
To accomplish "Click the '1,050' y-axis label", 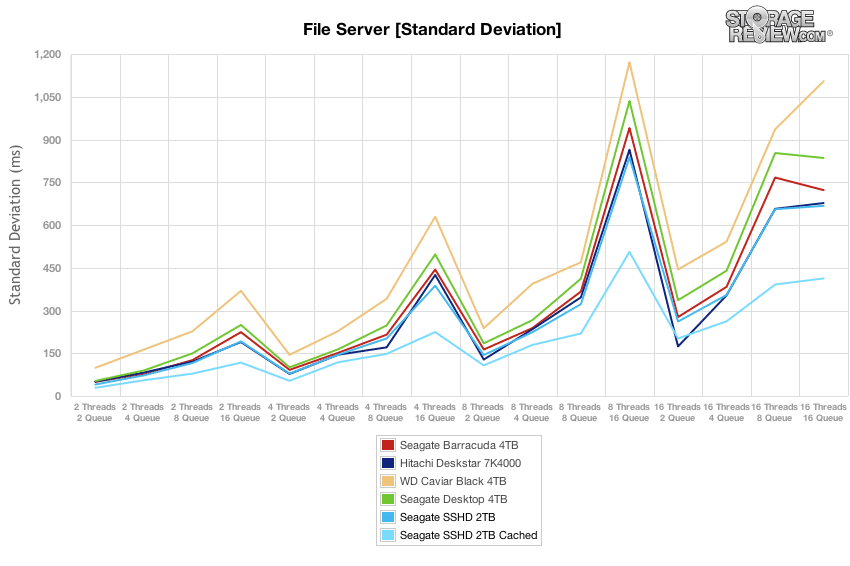I will click(x=48, y=98).
